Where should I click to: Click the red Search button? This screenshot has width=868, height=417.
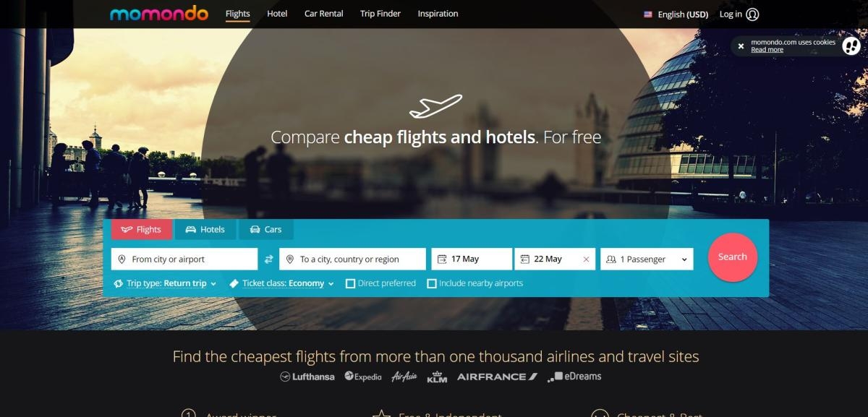click(x=733, y=257)
